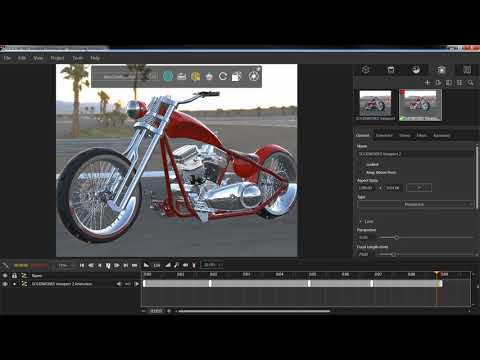The image size is (480, 360).
Task: Open the File menu
Action: click(x=7, y=58)
